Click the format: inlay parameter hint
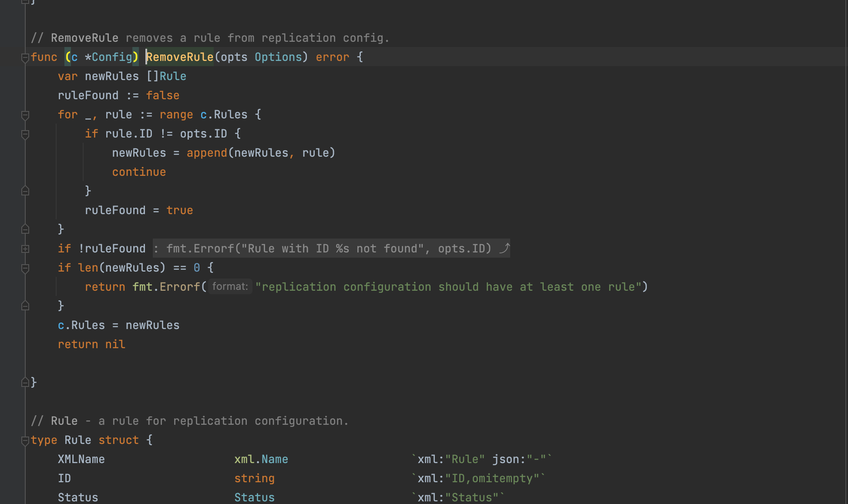 230,286
